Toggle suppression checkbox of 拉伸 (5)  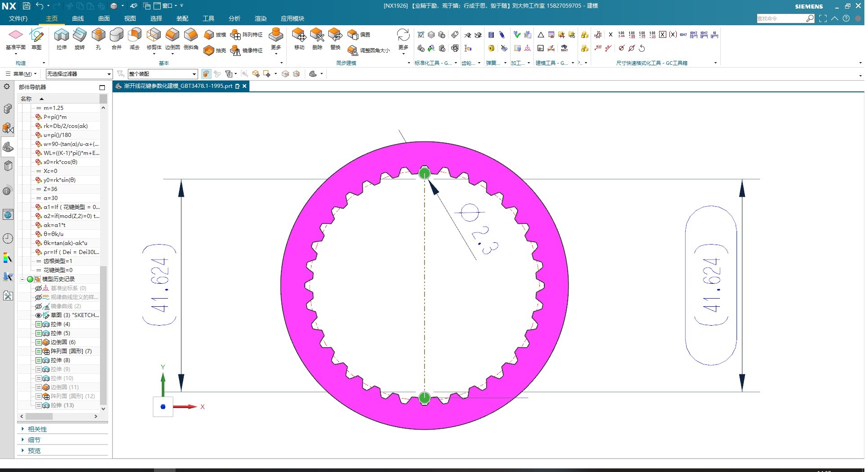click(39, 333)
